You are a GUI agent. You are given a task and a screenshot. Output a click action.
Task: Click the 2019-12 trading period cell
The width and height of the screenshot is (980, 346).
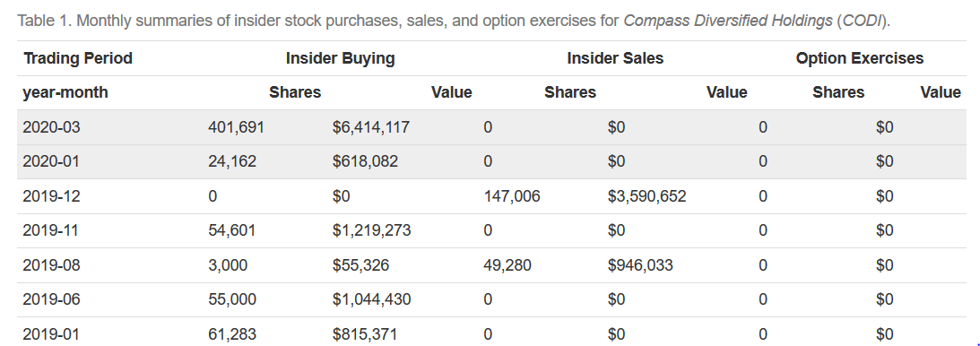pos(51,196)
